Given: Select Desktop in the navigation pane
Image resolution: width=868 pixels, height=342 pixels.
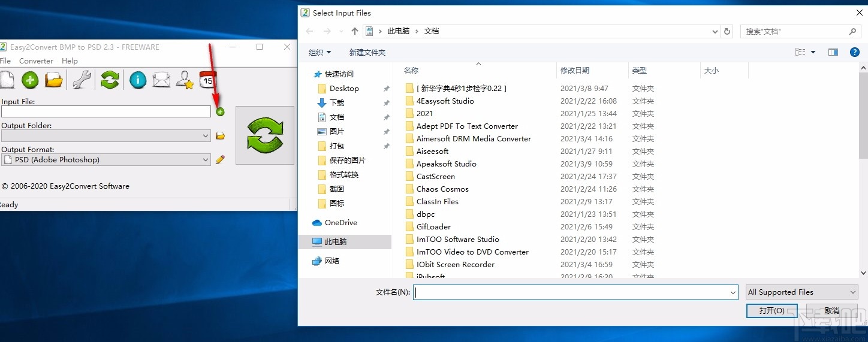Looking at the screenshot, I should [x=344, y=88].
